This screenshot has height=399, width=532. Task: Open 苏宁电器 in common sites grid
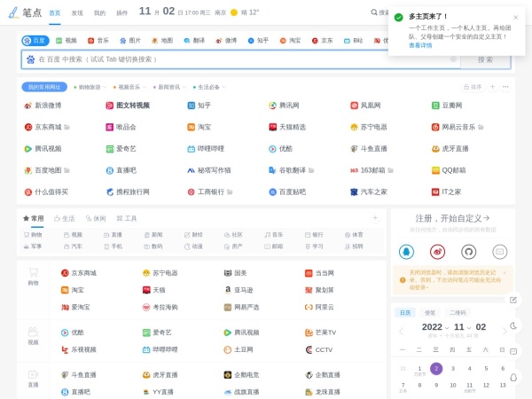[x=369, y=127]
